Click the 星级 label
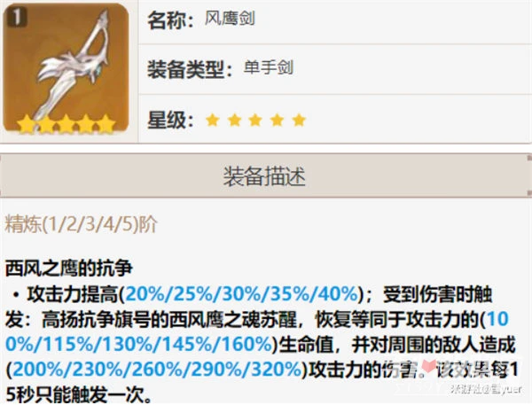 (170, 120)
